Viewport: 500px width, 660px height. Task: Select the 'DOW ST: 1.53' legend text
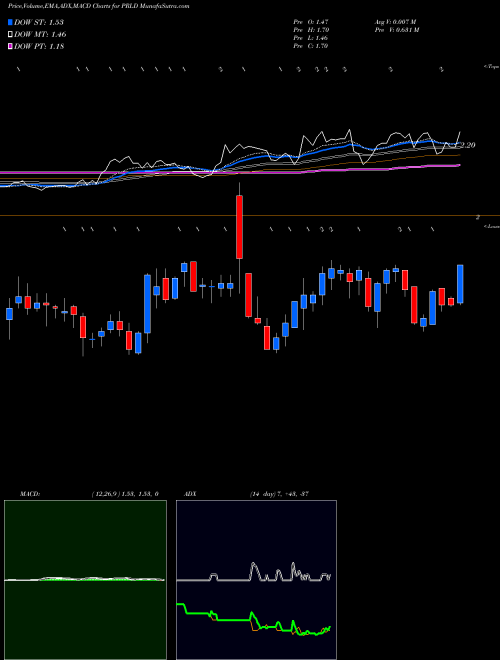[x=39, y=22]
